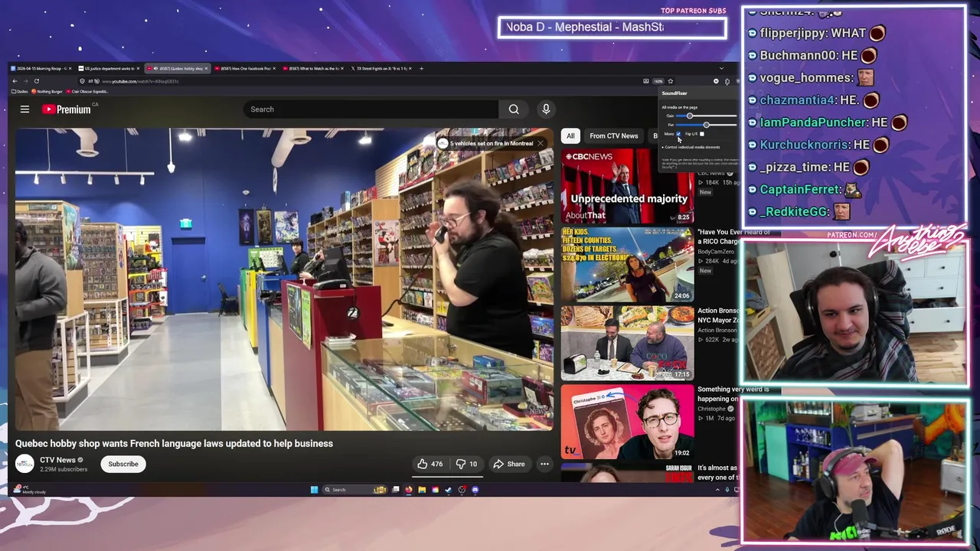This screenshot has height=551, width=980.
Task: Open File Explorer from the taskbar
Action: click(422, 490)
